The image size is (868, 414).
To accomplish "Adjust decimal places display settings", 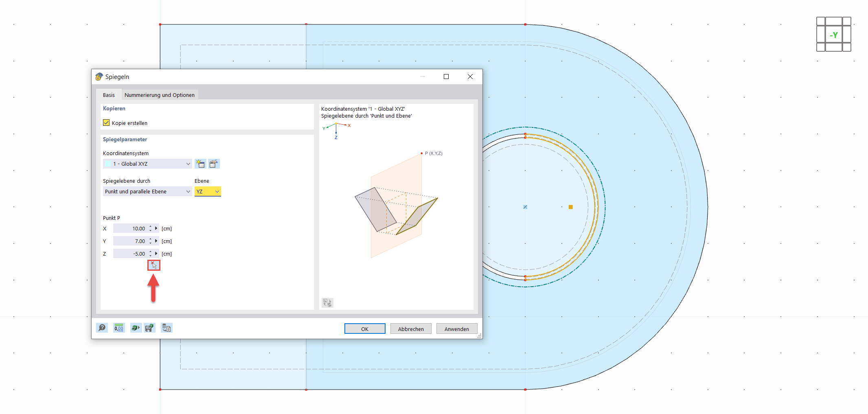I will pos(118,328).
